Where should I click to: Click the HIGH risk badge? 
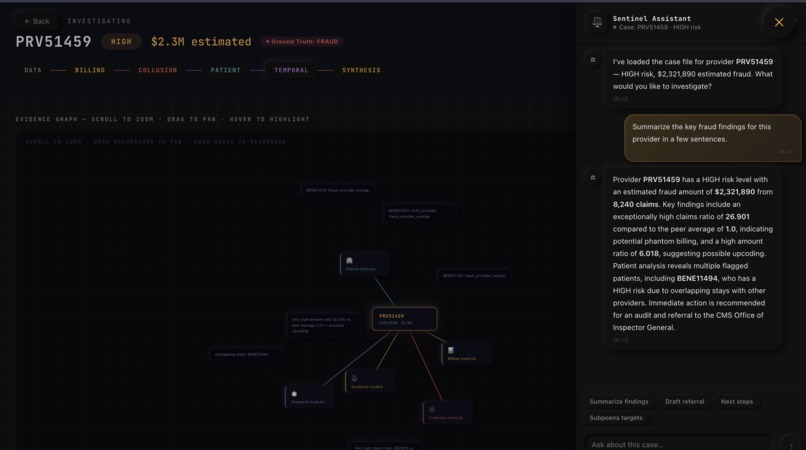coord(121,42)
